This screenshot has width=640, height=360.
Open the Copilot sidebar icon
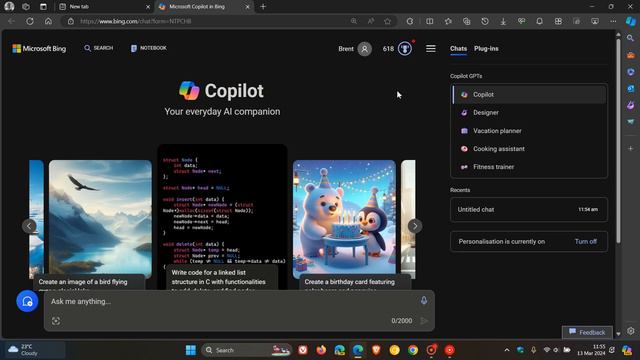(631, 21)
